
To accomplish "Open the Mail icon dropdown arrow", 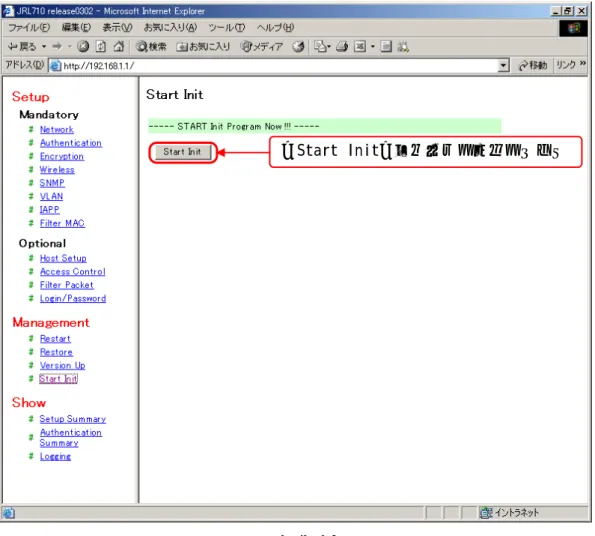I will [x=329, y=47].
